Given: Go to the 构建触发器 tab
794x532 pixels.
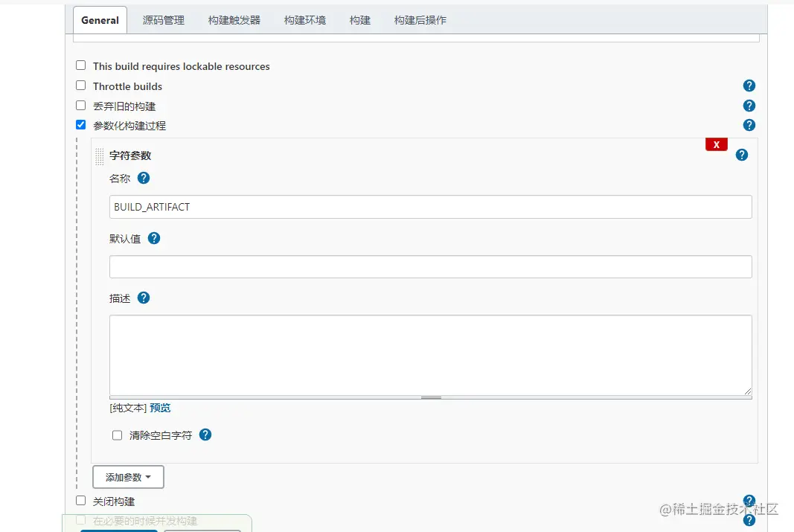Looking at the screenshot, I should [234, 20].
